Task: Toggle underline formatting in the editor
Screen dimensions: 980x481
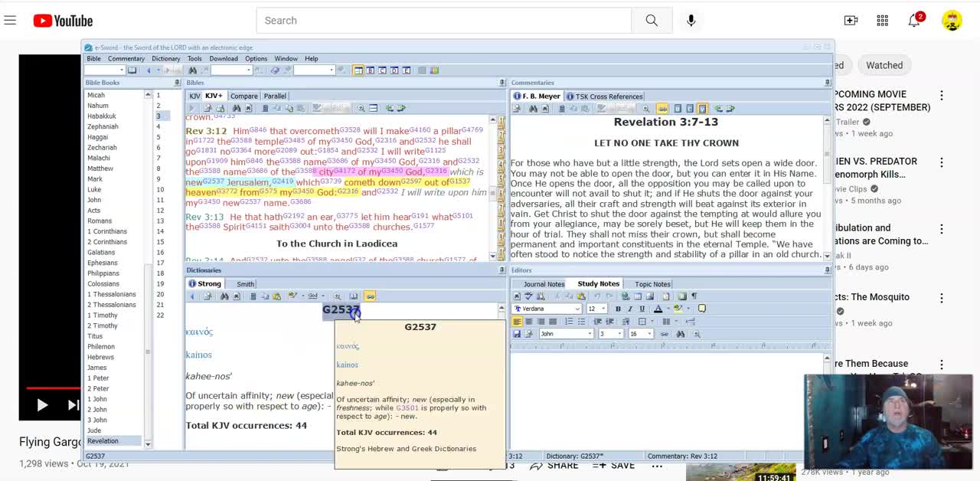Action: tap(642, 309)
